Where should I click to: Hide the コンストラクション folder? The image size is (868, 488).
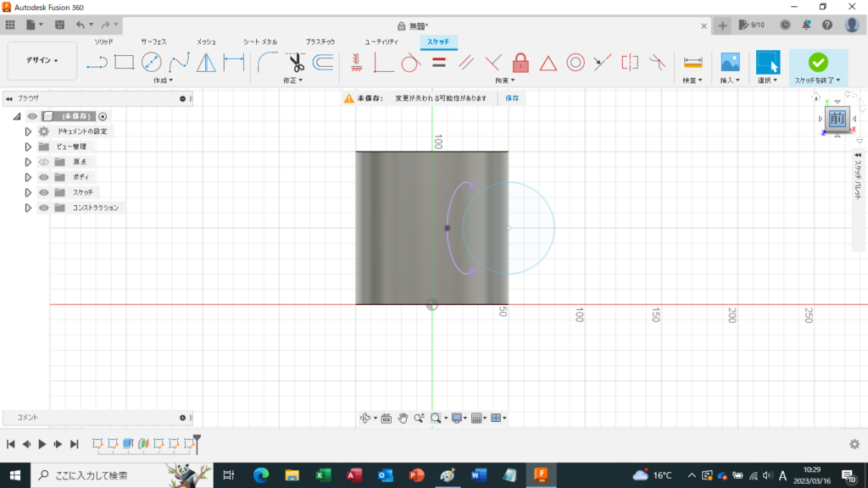[44, 208]
